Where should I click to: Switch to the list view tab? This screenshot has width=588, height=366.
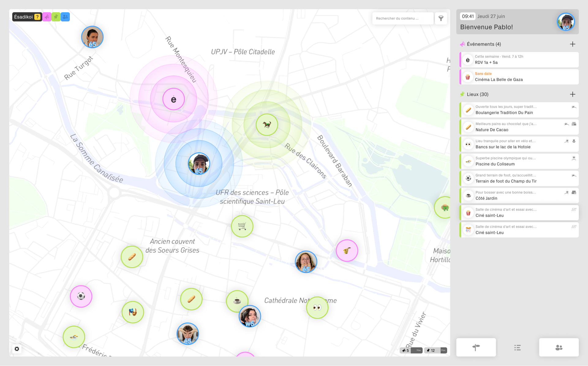(x=517, y=347)
